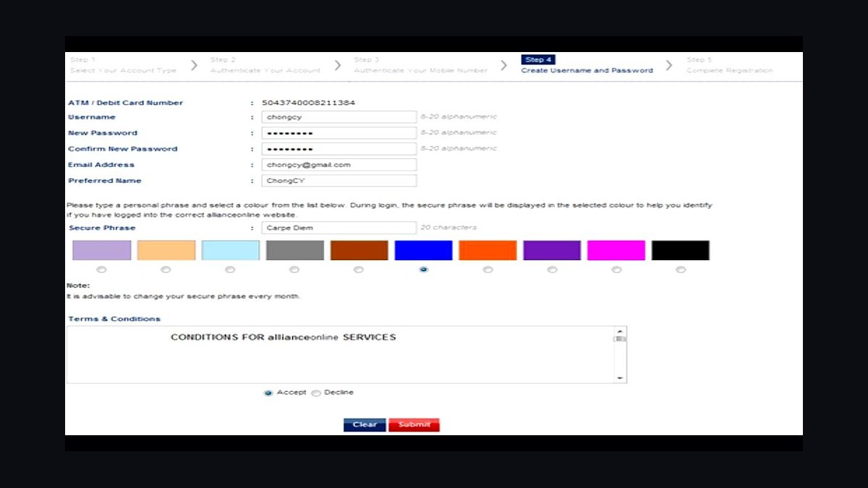Viewport: 868px width, 488px height.
Task: Click the Terms & Conditions heading
Action: click(x=114, y=319)
